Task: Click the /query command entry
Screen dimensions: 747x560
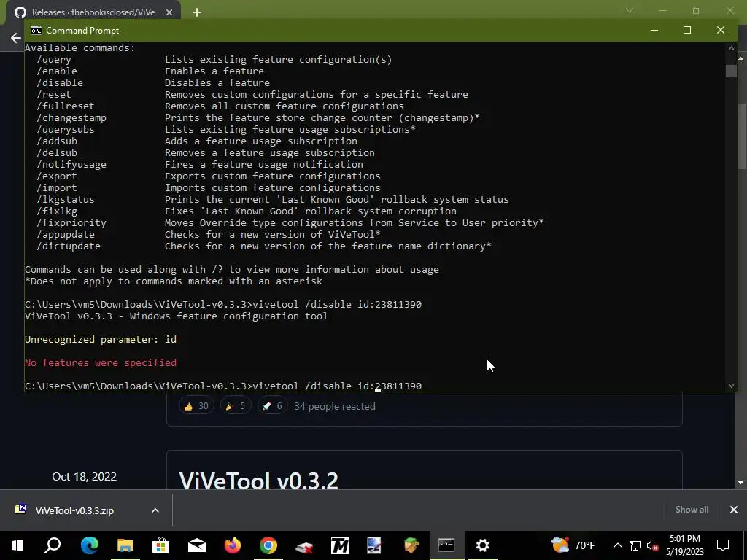Action: 54,60
